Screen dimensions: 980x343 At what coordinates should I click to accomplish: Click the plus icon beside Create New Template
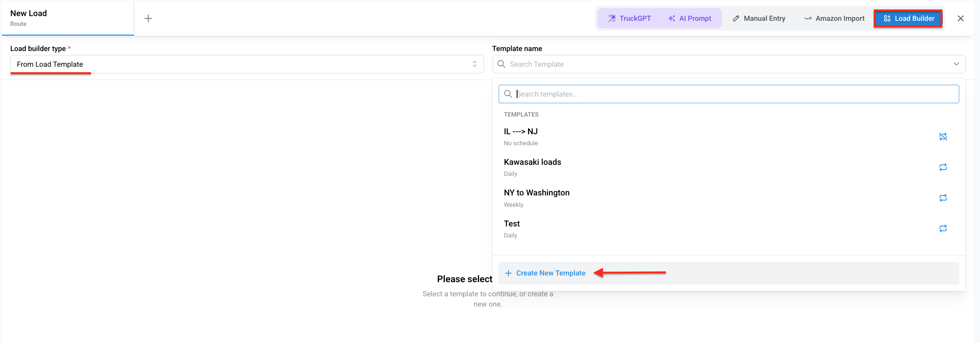pos(508,273)
